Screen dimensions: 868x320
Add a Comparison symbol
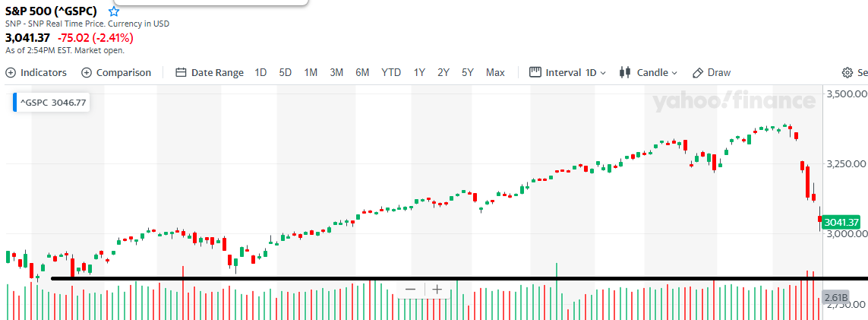coord(116,72)
